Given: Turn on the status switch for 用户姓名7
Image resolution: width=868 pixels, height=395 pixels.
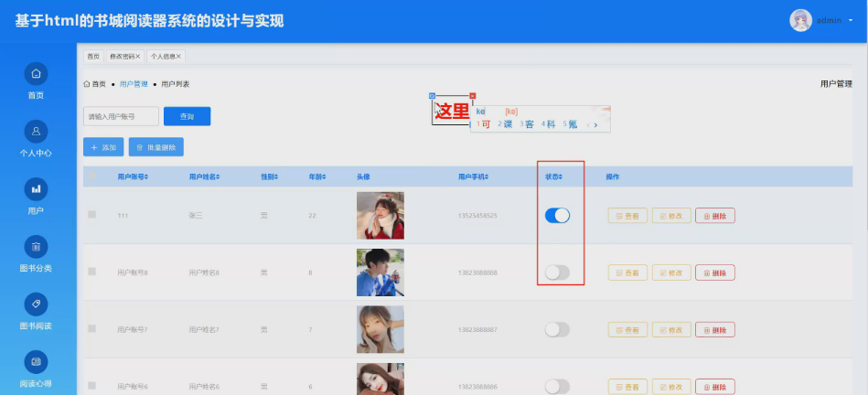Looking at the screenshot, I should point(557,330).
